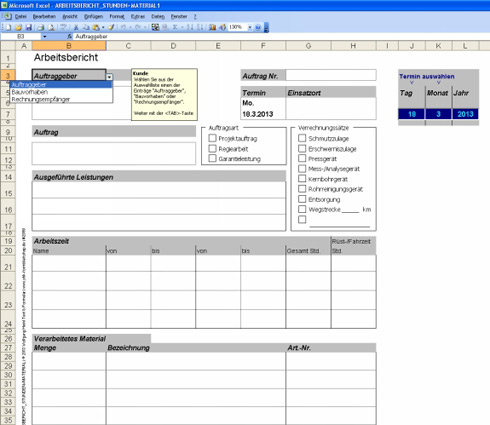
Task: Open the zoom percentage dropdown
Action: coord(250,27)
